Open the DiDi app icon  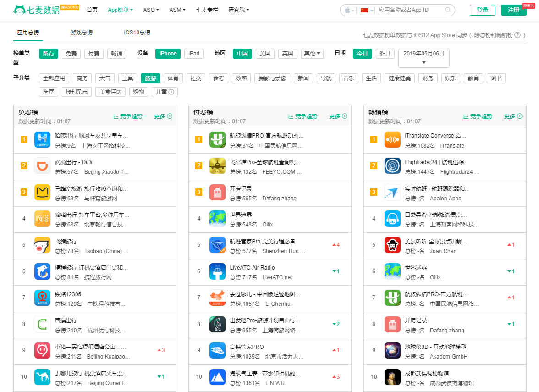42,166
